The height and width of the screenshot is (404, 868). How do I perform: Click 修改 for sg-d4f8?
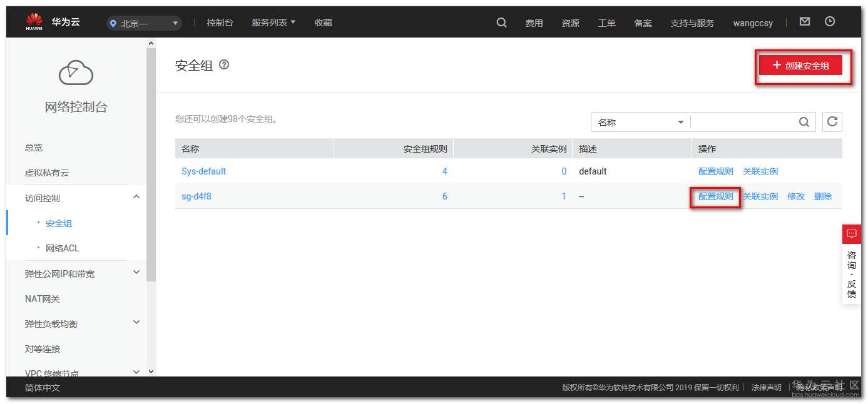(796, 196)
